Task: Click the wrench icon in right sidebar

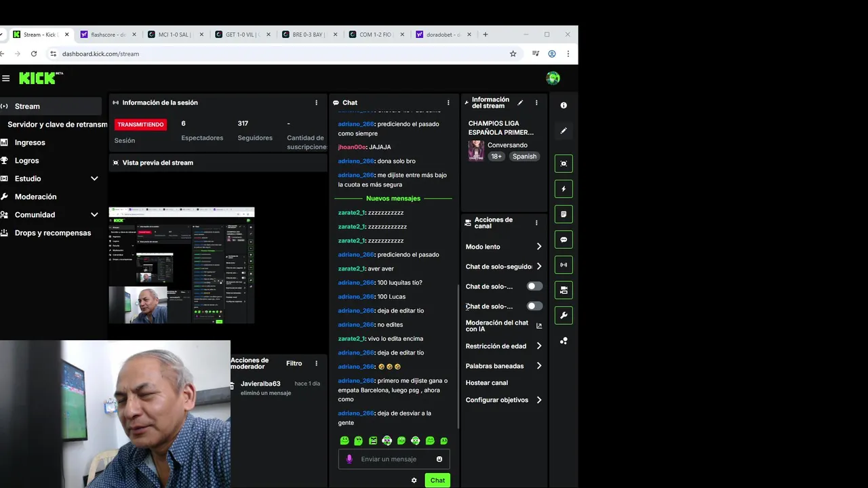Action: 564,315
